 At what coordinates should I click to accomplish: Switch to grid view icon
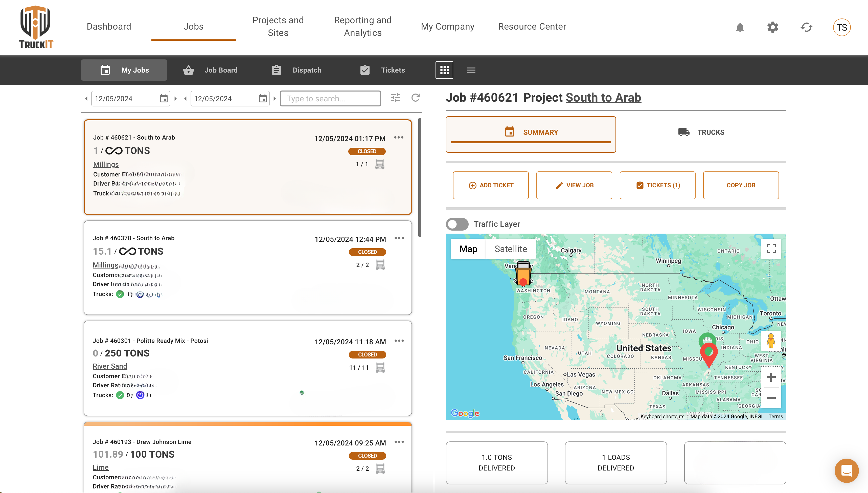tap(444, 70)
